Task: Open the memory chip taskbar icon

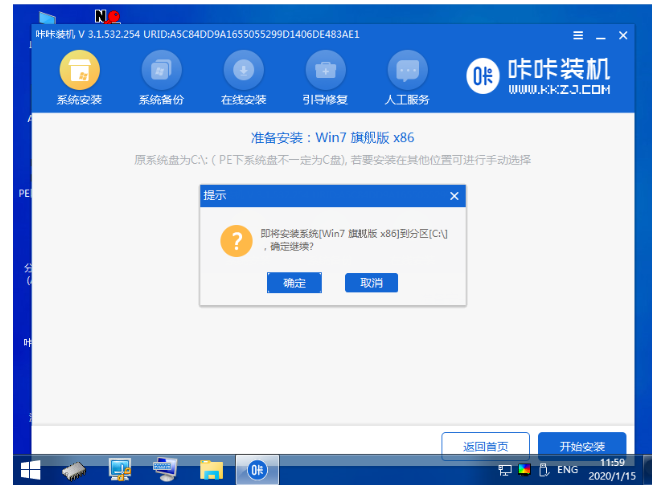Action: click(74, 470)
